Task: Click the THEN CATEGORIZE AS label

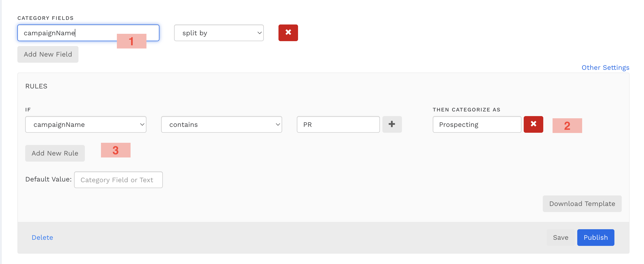Action: [x=466, y=109]
